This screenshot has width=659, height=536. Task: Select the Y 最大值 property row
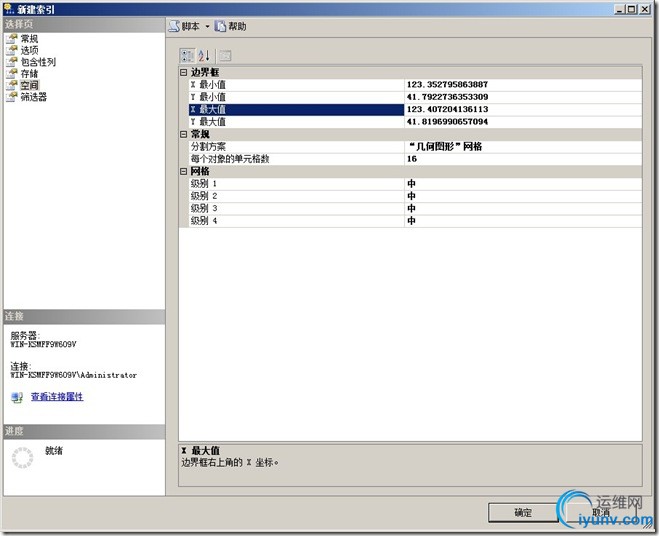pos(296,122)
